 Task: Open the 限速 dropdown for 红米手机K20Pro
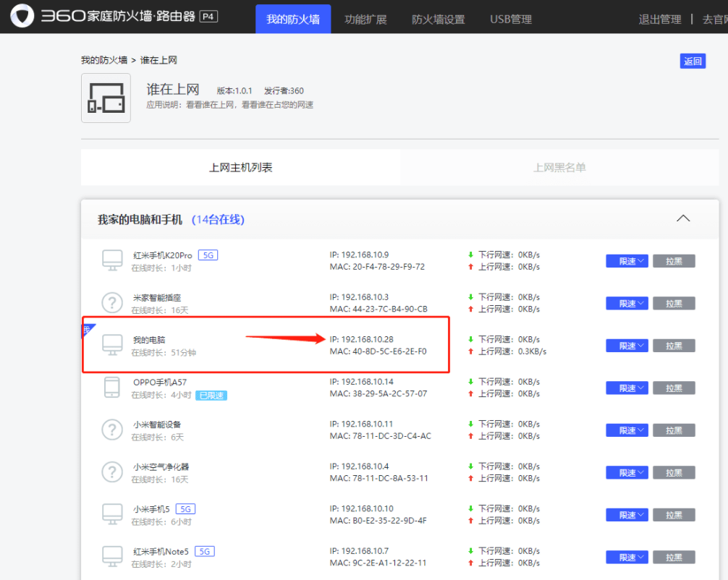(x=627, y=260)
